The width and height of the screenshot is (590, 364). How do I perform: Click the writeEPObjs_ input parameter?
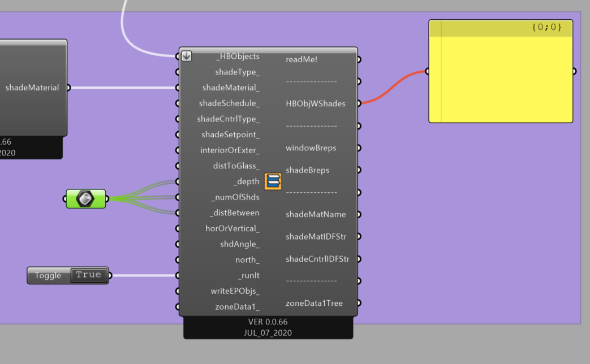(235, 291)
